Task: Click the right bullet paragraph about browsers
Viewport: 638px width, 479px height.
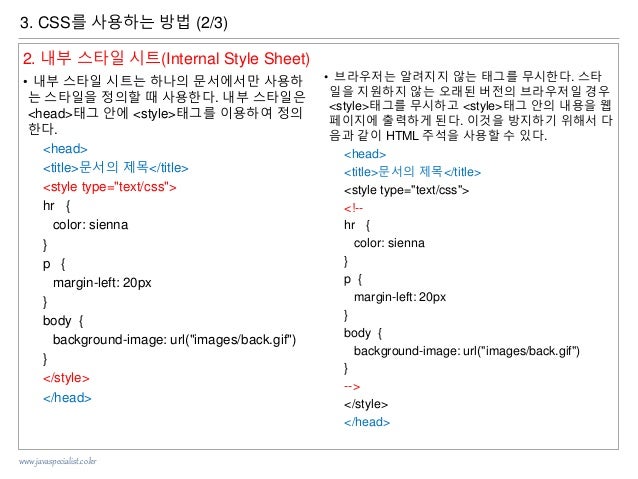Action: [469, 106]
